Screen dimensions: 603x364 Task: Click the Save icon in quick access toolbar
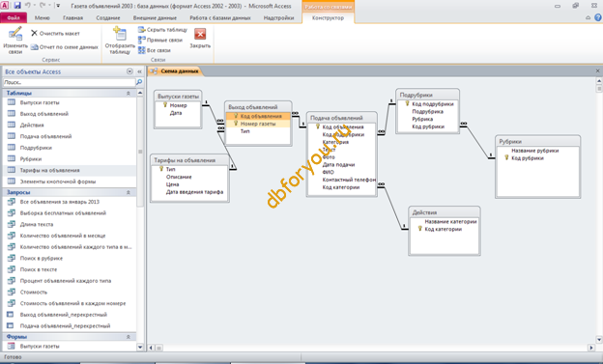[17, 6]
